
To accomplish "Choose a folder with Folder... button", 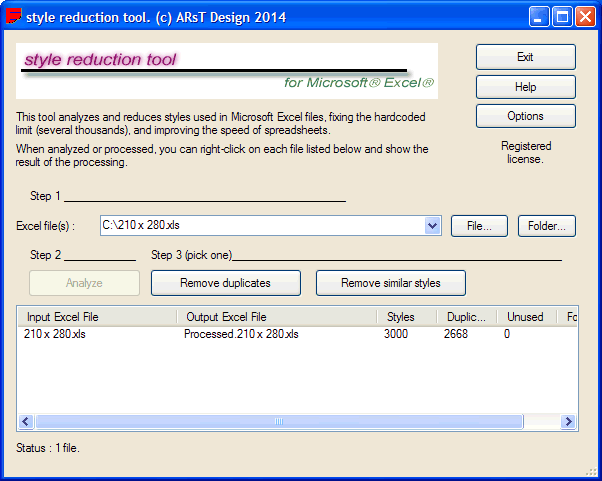I will click(547, 226).
